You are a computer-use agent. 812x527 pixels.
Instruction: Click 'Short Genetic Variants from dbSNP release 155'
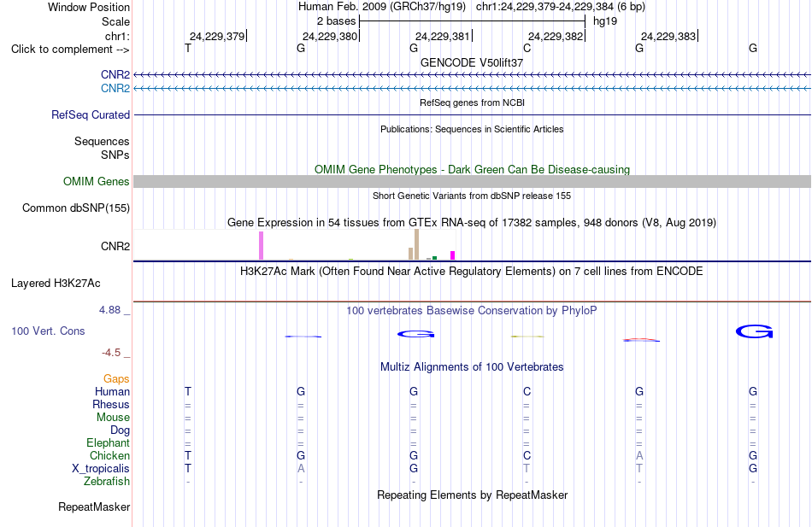click(x=472, y=196)
